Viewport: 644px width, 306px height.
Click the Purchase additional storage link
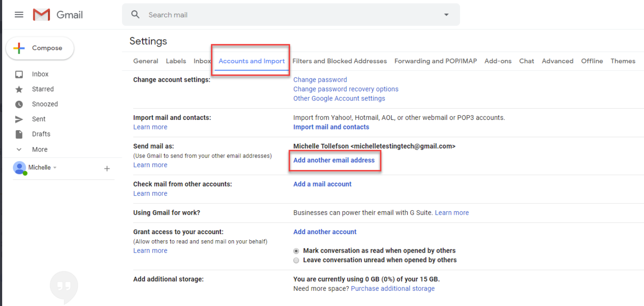(x=392, y=289)
